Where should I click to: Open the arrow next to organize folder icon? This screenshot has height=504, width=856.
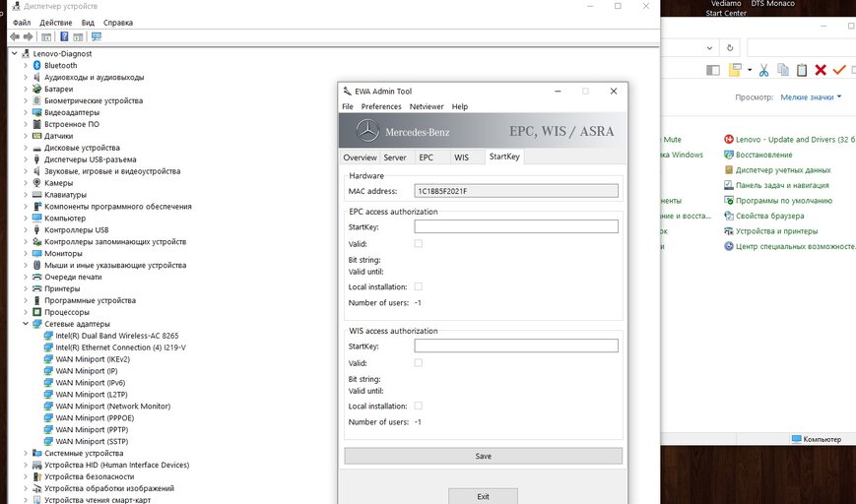coord(750,70)
